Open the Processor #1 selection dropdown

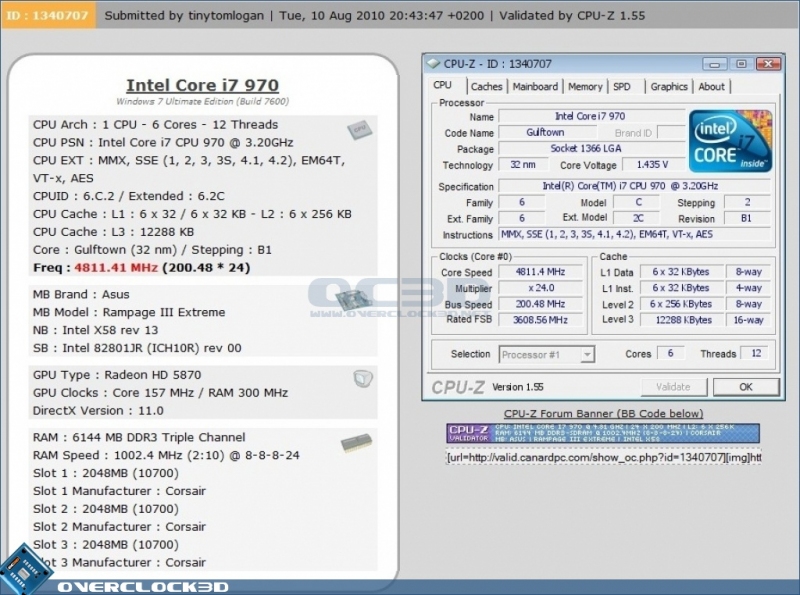tap(546, 355)
